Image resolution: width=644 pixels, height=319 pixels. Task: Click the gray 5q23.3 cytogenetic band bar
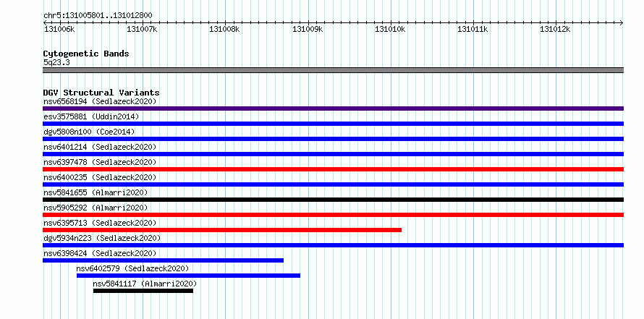pos(333,70)
